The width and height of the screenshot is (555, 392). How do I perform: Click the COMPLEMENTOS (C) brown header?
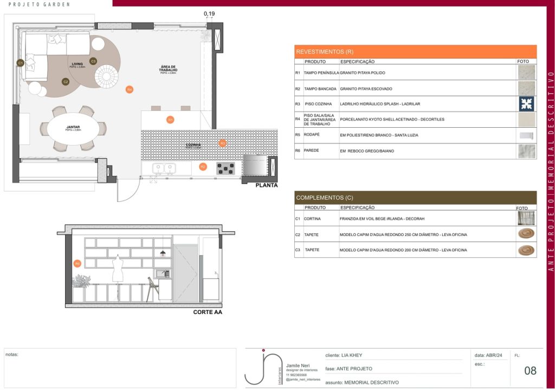click(415, 198)
